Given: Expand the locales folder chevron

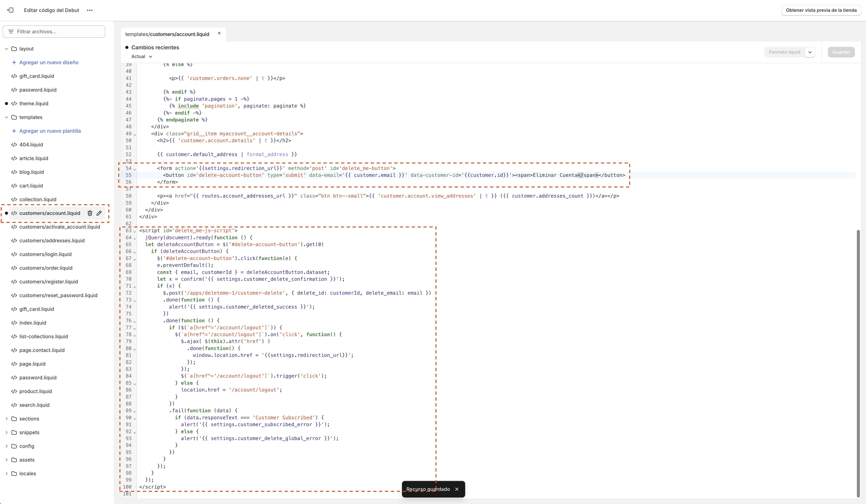Looking at the screenshot, I should (6, 474).
